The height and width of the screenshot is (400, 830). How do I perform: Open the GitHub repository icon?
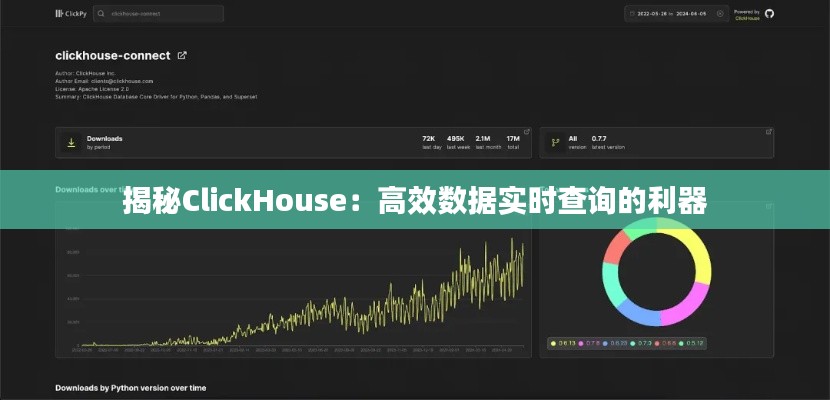coord(769,14)
